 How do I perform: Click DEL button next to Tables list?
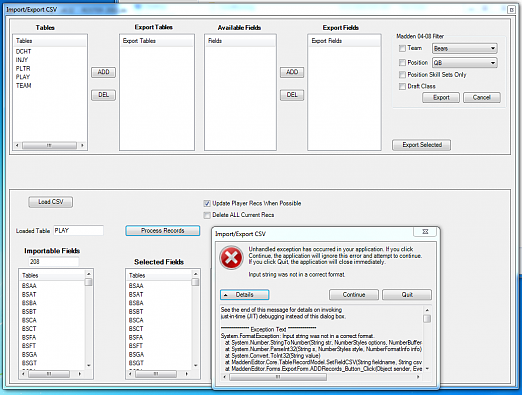point(103,95)
